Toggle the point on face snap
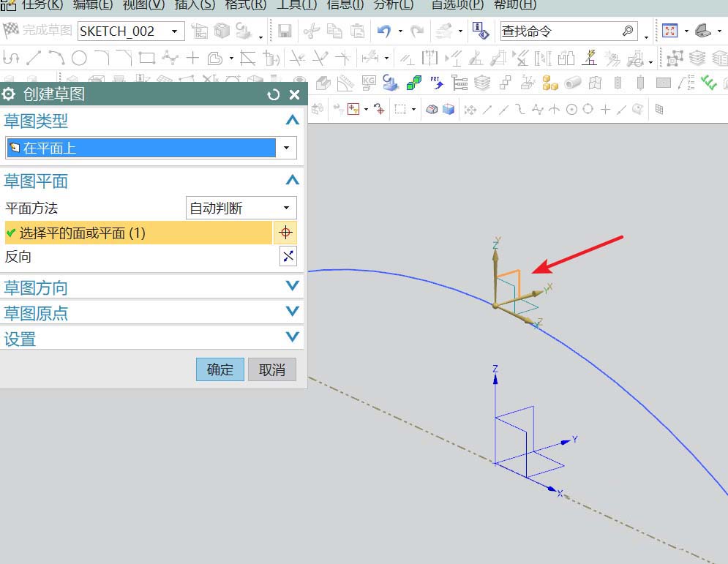 pos(638,110)
